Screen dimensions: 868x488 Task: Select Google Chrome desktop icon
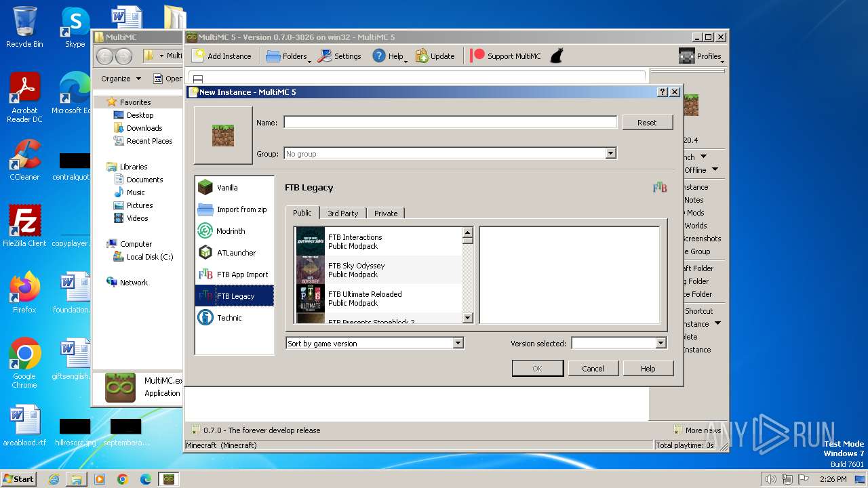24,363
